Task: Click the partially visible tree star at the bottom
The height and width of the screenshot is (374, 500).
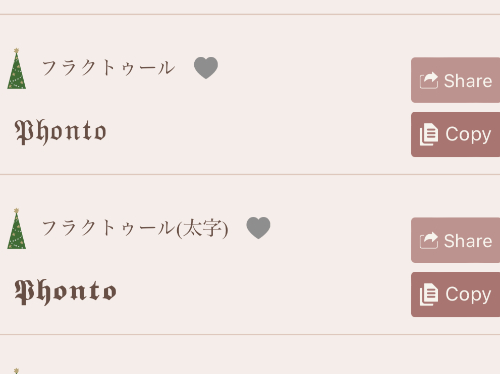Action: 16,371
